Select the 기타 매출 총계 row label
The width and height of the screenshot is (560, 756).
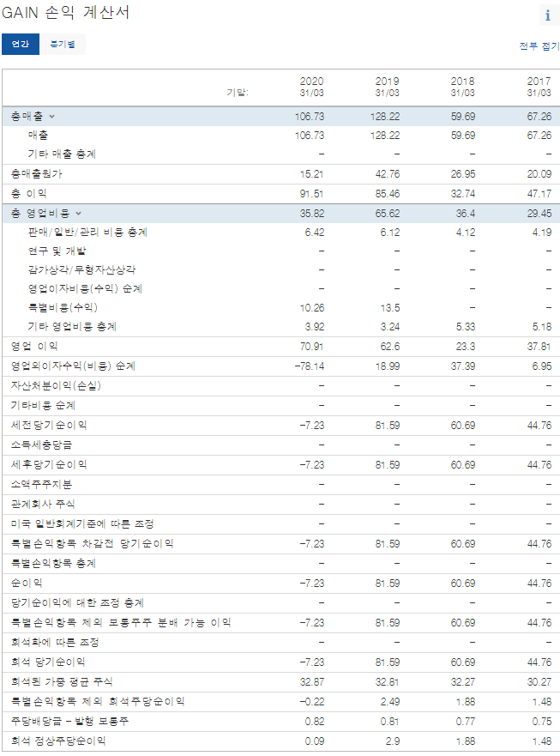(62, 154)
